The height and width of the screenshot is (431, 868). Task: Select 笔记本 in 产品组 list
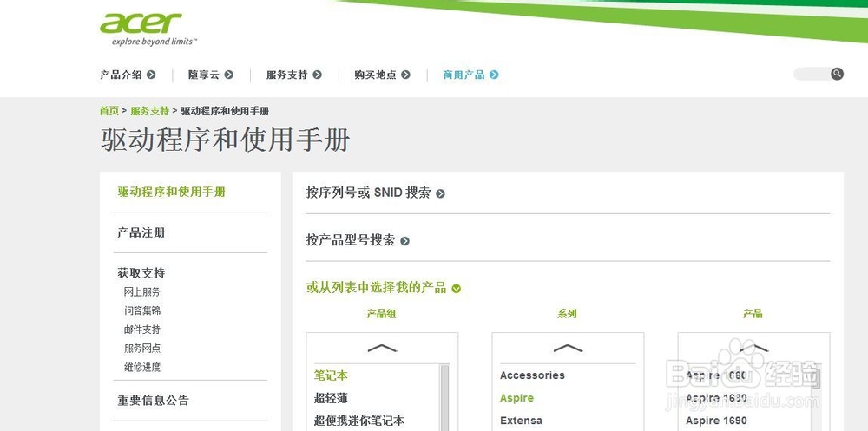tap(331, 375)
